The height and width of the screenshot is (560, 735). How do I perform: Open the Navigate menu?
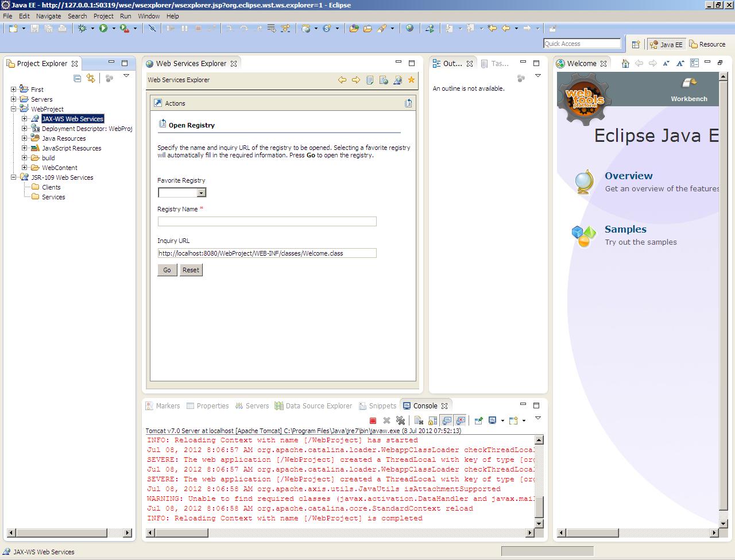[x=48, y=16]
